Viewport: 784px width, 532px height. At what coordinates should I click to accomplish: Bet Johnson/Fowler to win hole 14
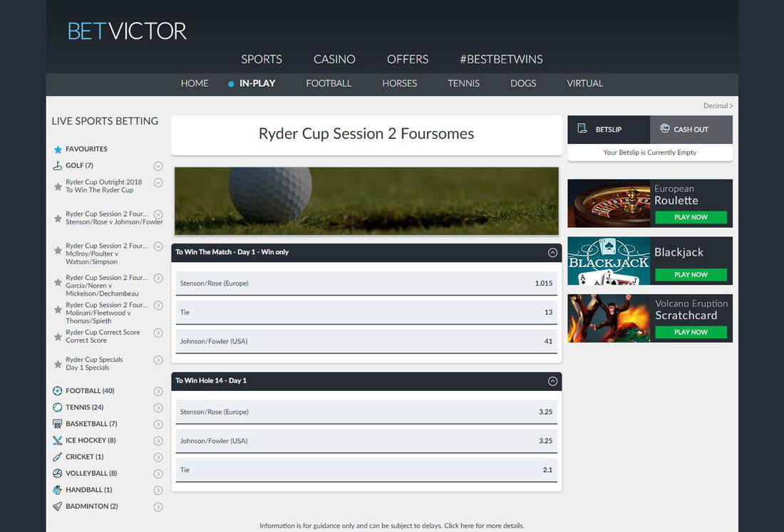[x=366, y=441]
